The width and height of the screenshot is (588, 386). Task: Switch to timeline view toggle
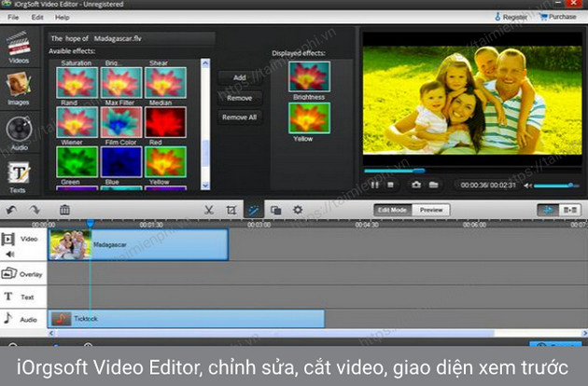[548, 210]
